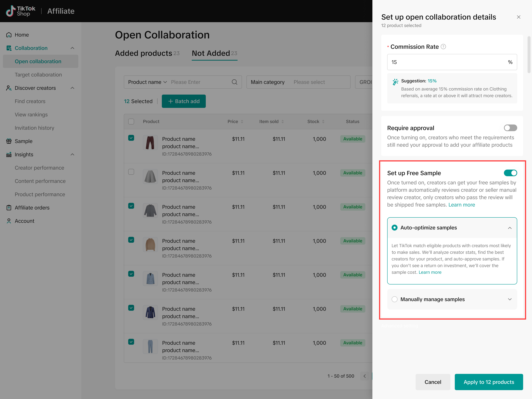Collapse the Auto-optimize samples section
This screenshot has height=399, width=532.
click(x=510, y=228)
